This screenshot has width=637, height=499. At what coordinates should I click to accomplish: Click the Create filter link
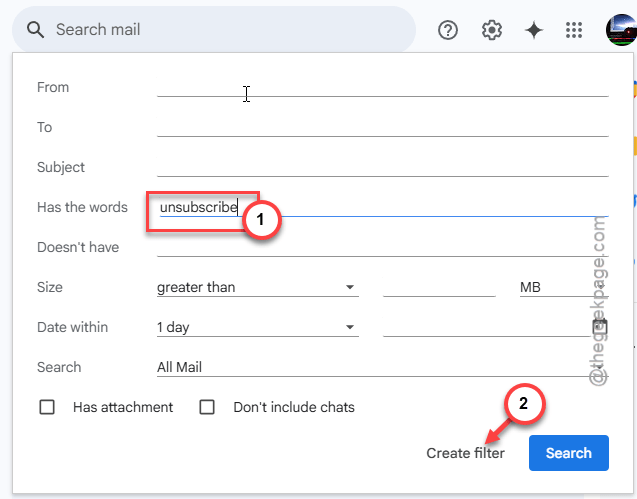click(465, 453)
